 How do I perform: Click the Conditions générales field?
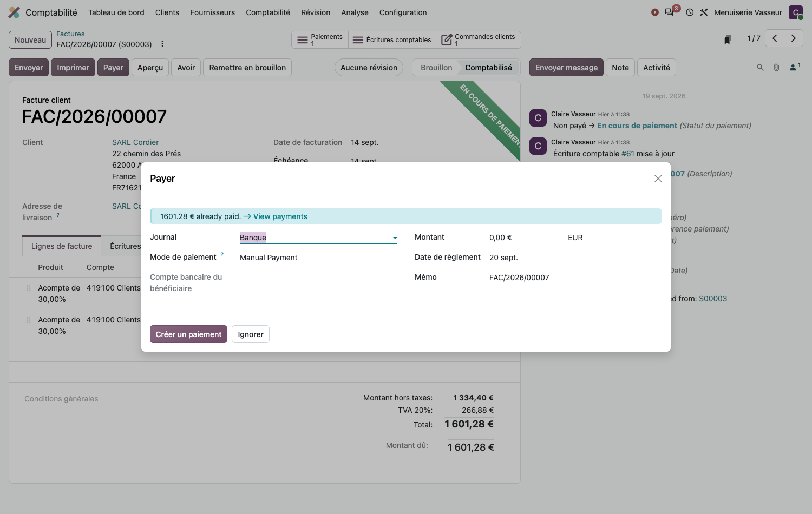click(x=61, y=399)
